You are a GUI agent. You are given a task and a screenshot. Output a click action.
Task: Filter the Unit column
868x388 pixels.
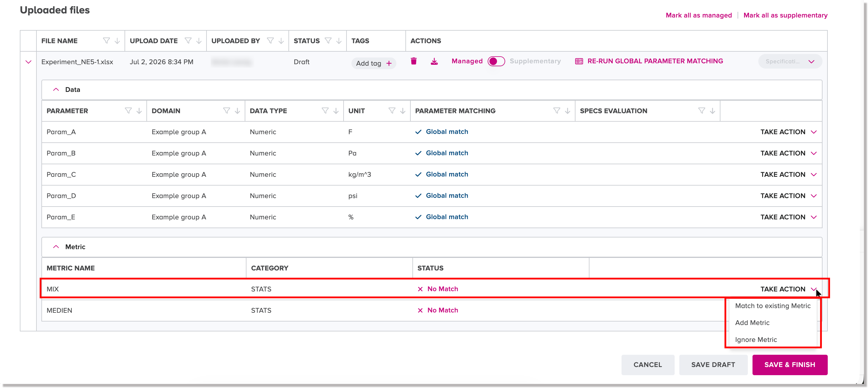click(x=392, y=111)
